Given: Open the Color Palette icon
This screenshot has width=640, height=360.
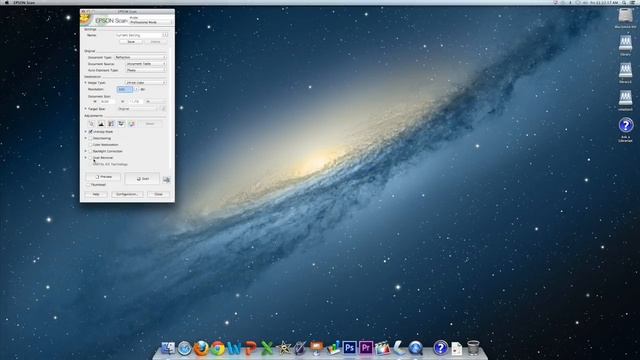Looking at the screenshot, I should (131, 124).
